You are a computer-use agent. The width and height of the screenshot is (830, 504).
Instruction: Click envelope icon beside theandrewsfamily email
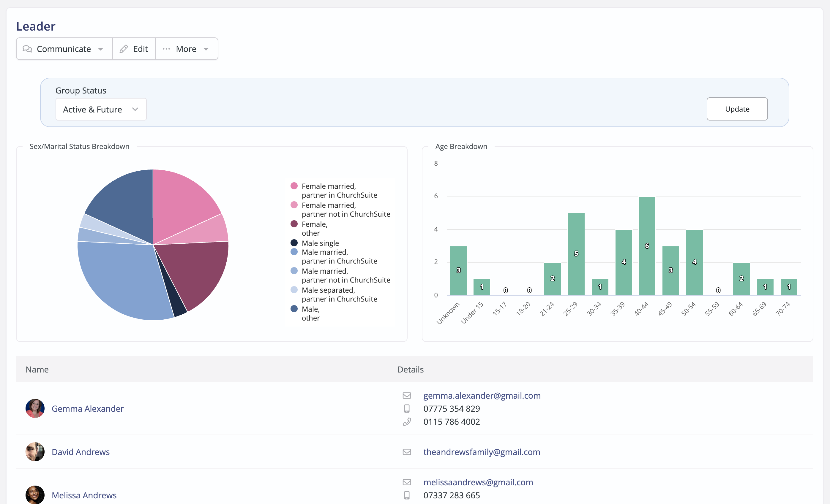tap(407, 452)
